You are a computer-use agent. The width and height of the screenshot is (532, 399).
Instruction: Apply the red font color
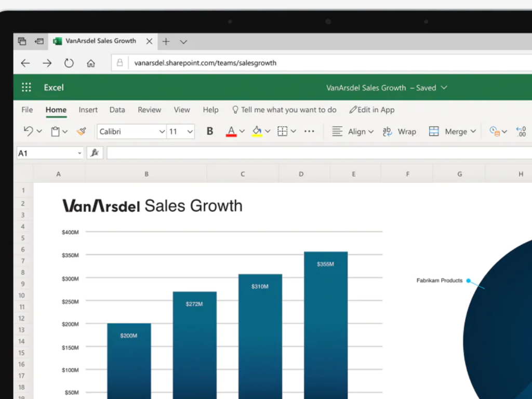tap(231, 131)
